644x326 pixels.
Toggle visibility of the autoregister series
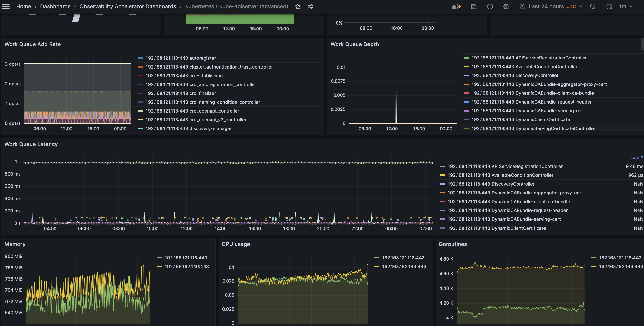pyautogui.click(x=181, y=58)
